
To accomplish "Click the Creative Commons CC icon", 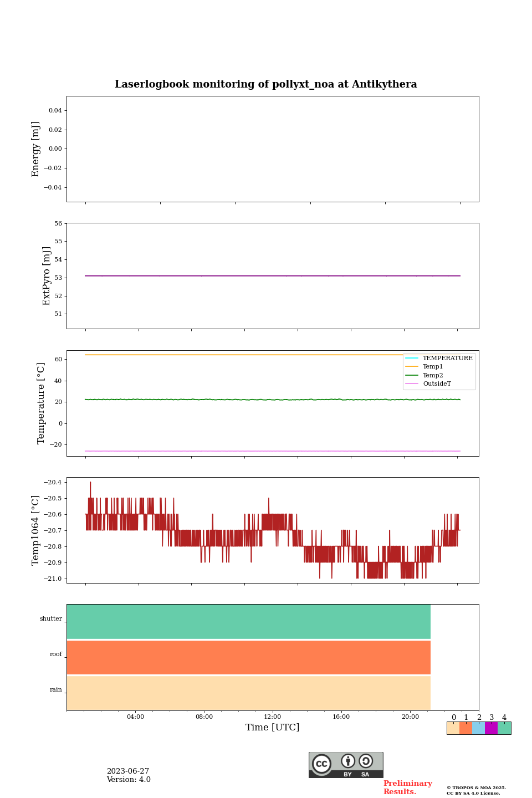I will point(321,764).
